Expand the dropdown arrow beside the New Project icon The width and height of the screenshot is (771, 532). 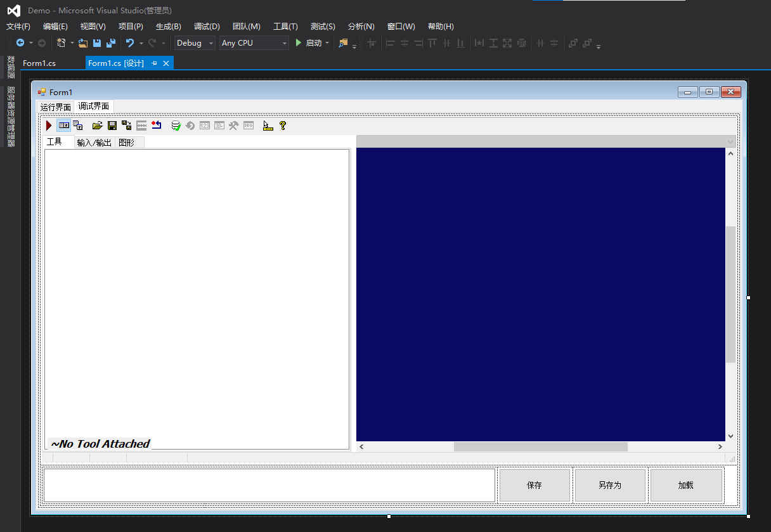click(72, 43)
